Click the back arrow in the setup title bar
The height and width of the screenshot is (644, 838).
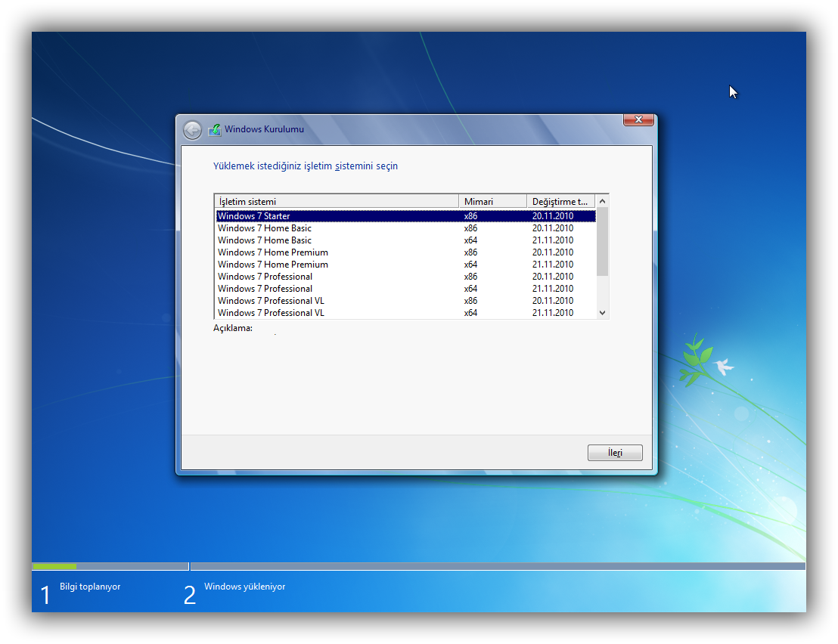tap(192, 130)
